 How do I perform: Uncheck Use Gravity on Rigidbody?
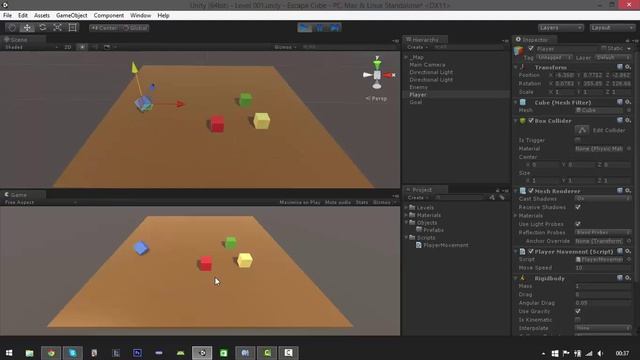pos(578,311)
